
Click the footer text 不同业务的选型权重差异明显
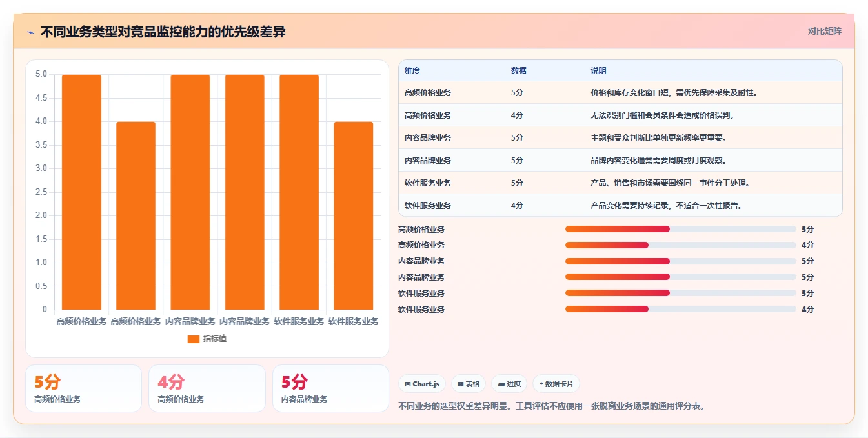click(x=454, y=406)
